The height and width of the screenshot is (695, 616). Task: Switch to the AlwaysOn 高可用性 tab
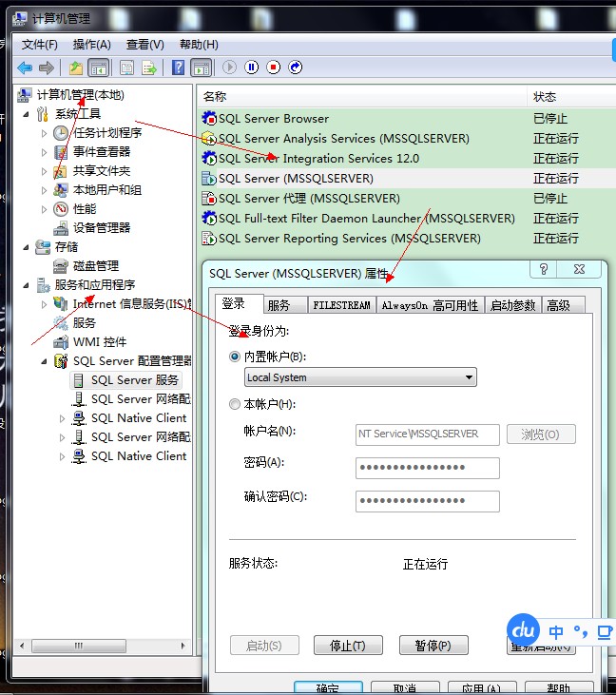click(x=430, y=305)
